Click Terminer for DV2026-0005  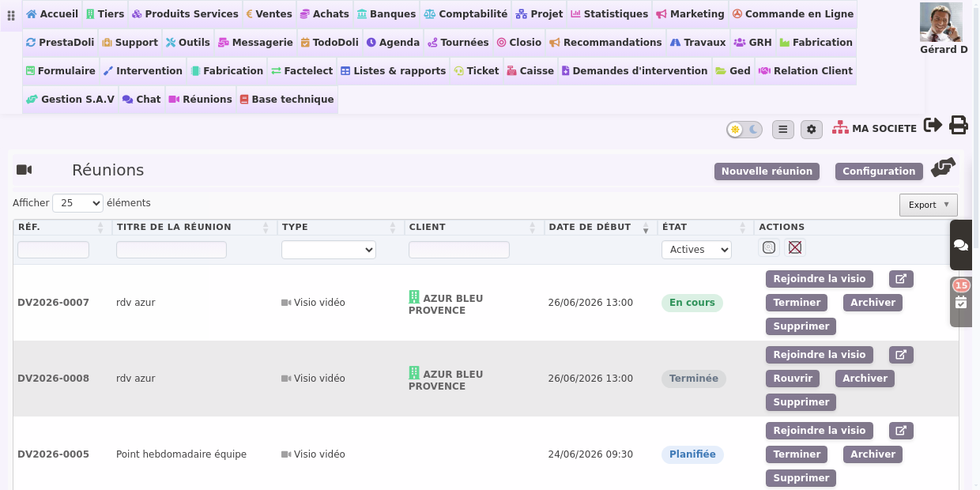point(797,454)
